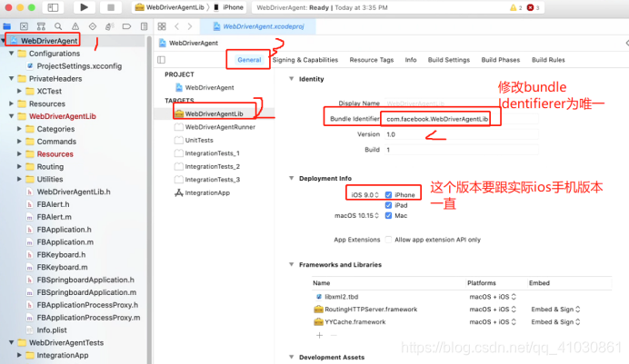Select WebDriverAgentLib scheme in toolbar
The image size is (629, 364).
point(170,7)
